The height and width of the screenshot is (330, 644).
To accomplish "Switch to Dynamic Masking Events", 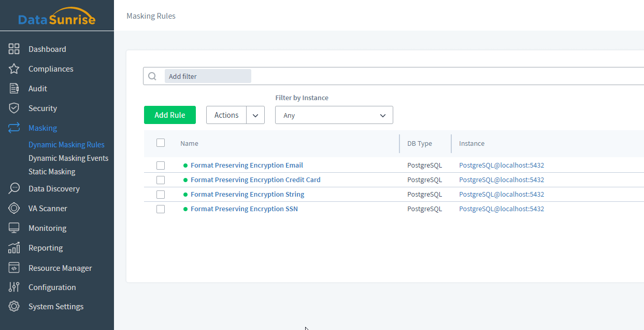I will (68, 158).
